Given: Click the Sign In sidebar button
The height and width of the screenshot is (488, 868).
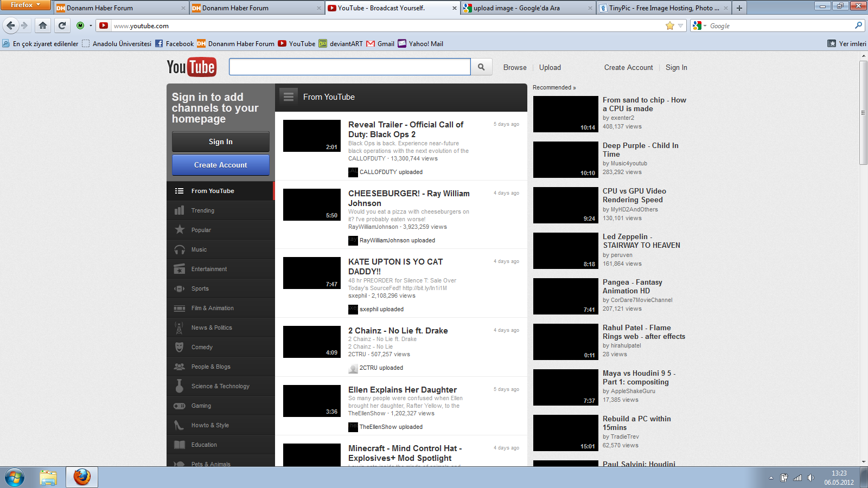Looking at the screenshot, I should point(221,142).
